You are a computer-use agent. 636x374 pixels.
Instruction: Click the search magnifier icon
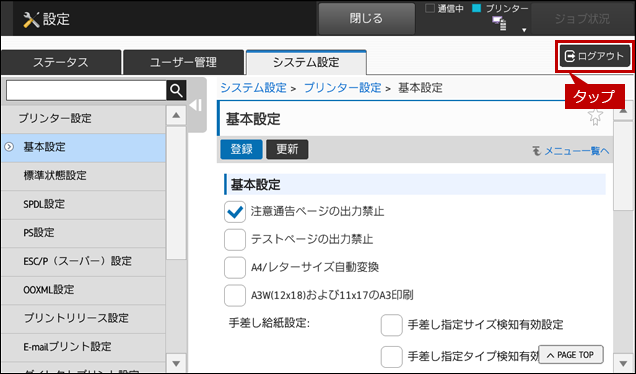pyautogui.click(x=176, y=90)
